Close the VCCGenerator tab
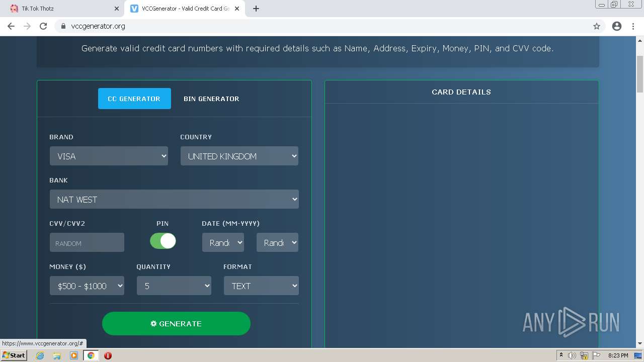This screenshot has width=644, height=362. click(x=237, y=9)
